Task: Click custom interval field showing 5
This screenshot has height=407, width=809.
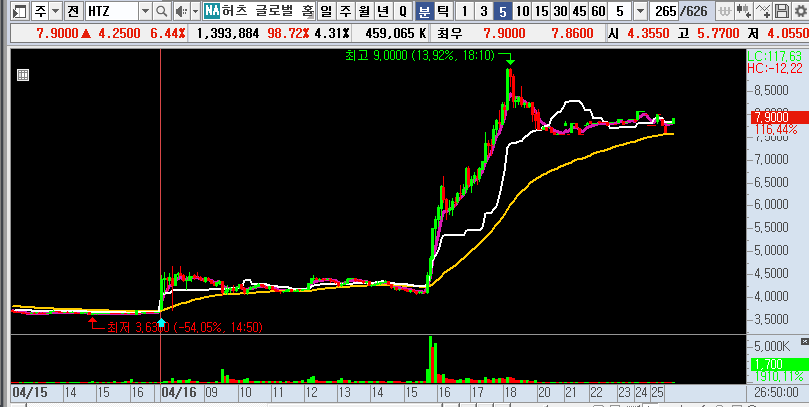Action: 620,11
